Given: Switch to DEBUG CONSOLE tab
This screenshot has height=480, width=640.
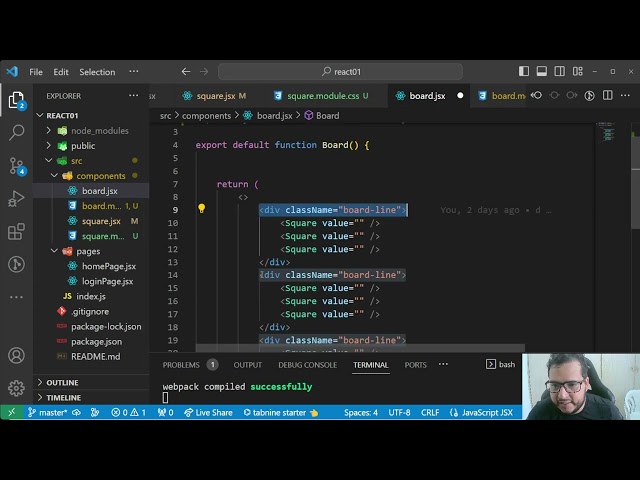Looking at the screenshot, I should pyautogui.click(x=307, y=365).
